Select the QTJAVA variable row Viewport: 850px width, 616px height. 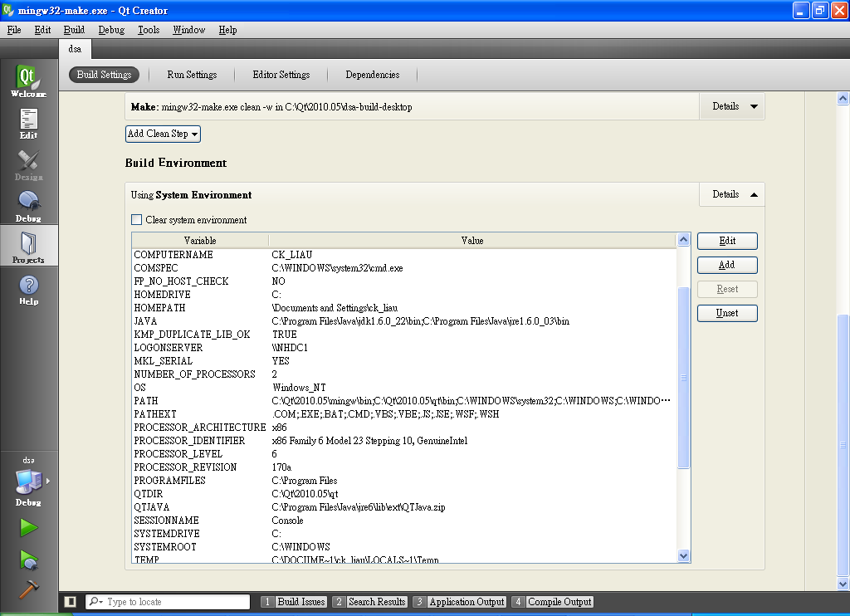[x=404, y=507]
